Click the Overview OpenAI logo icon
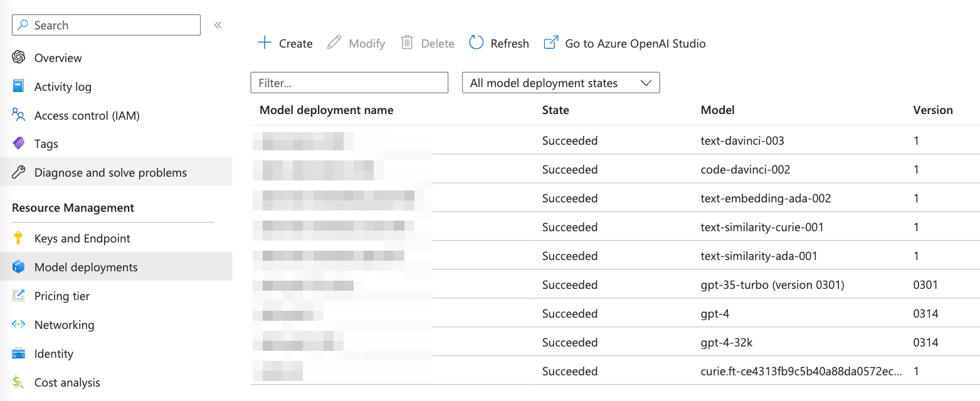Screen dimensions: 980x401 point(19,58)
